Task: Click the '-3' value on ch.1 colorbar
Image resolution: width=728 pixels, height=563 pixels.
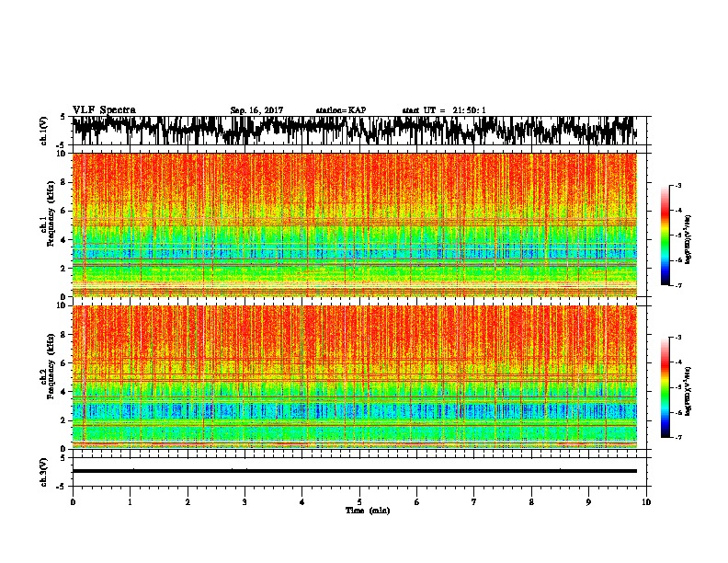Action: point(678,185)
